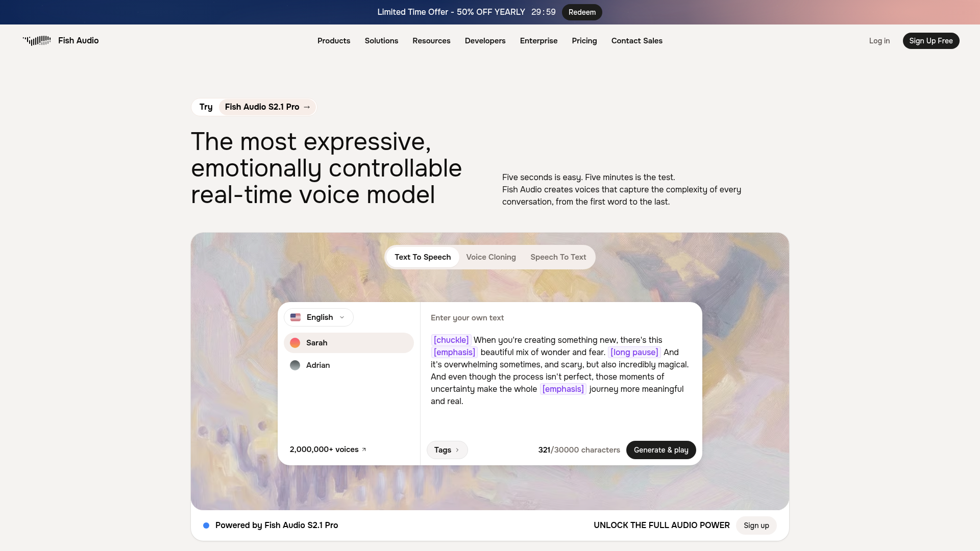The width and height of the screenshot is (980, 551).
Task: Click the Sign up button at bottom
Action: coord(756,525)
